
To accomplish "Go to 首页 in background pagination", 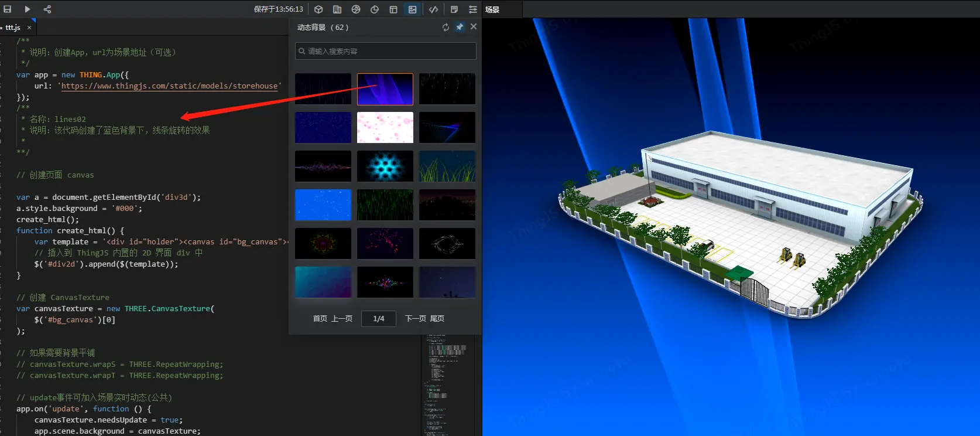I will [320, 319].
